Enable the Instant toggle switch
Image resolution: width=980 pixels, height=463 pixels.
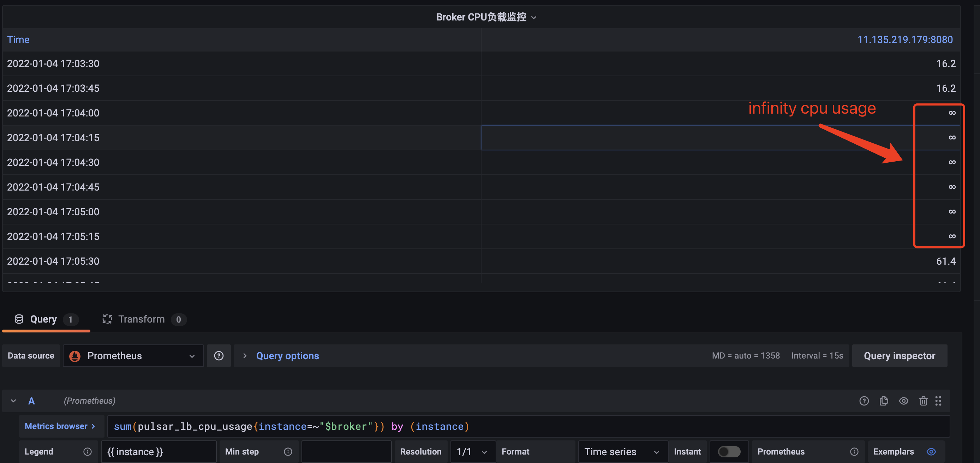click(x=729, y=452)
